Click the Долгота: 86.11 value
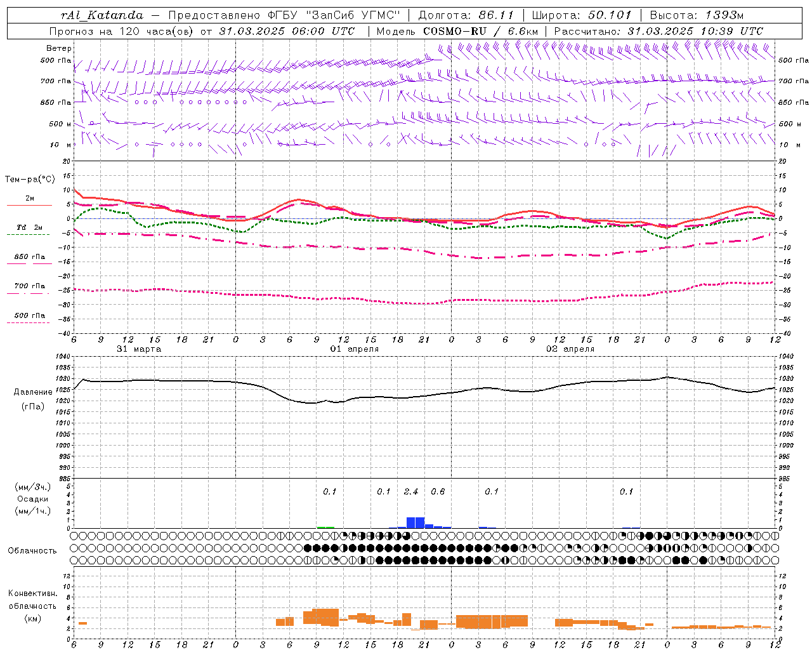The image size is (812, 650). [x=466, y=15]
